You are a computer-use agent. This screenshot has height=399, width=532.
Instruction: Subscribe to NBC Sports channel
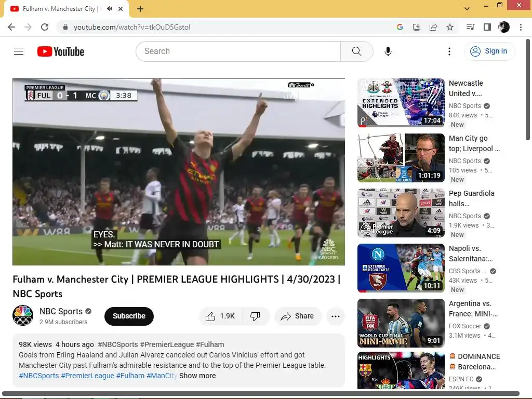pos(129,316)
